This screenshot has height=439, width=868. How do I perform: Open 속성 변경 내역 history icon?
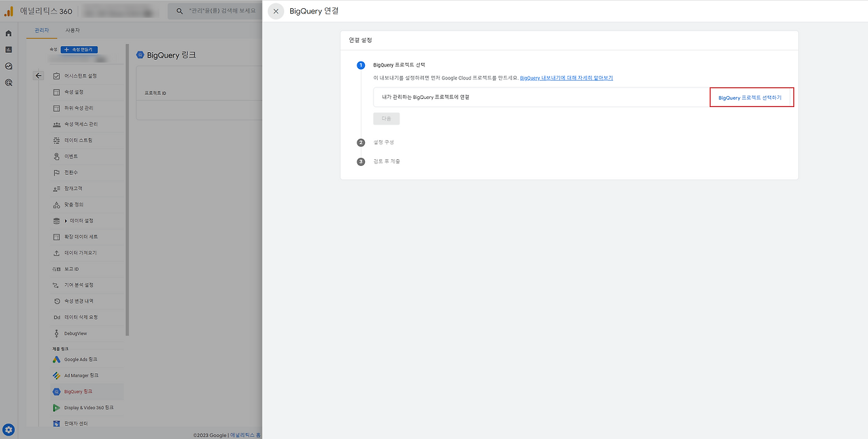coord(57,301)
